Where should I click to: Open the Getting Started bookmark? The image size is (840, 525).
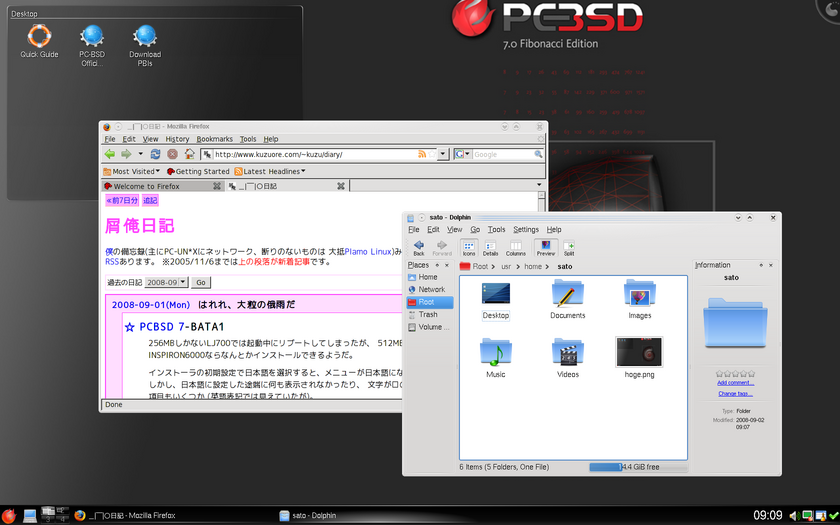pyautogui.click(x=198, y=171)
